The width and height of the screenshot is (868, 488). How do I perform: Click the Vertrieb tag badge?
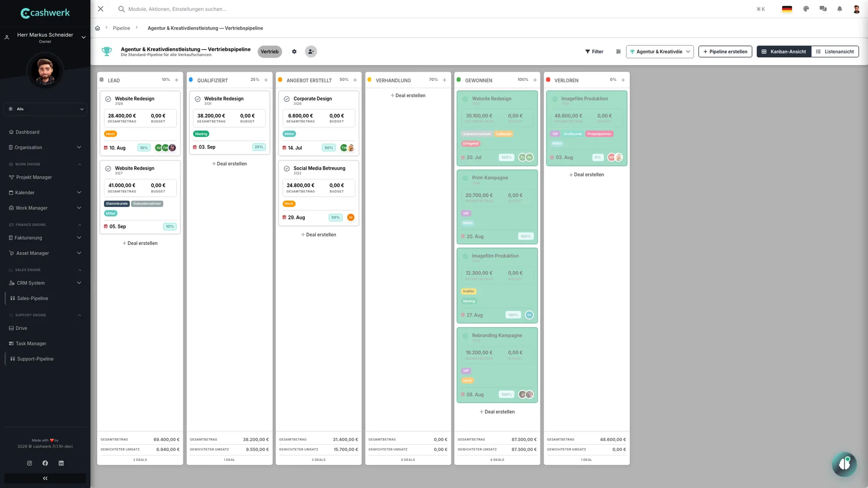coord(270,51)
